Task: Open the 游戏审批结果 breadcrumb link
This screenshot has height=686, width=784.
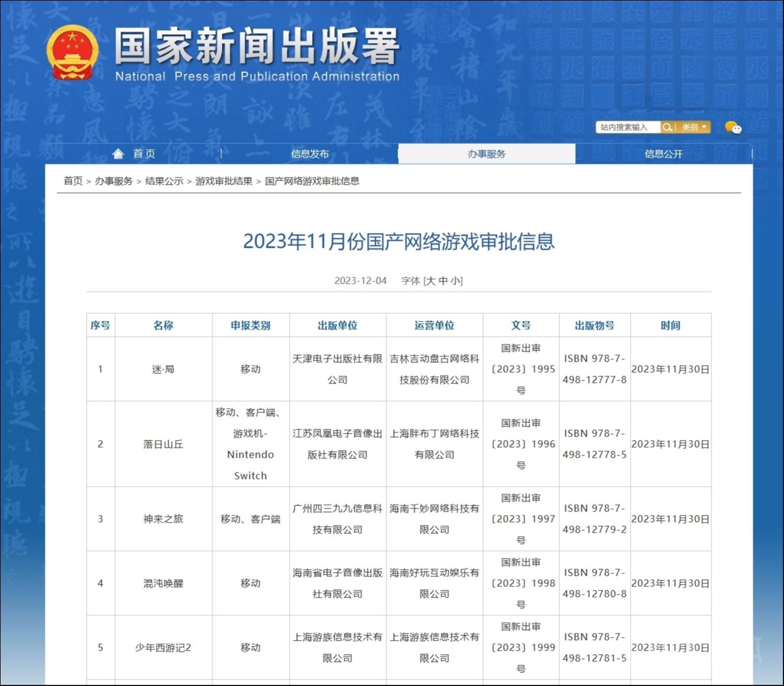Action: pos(224,181)
